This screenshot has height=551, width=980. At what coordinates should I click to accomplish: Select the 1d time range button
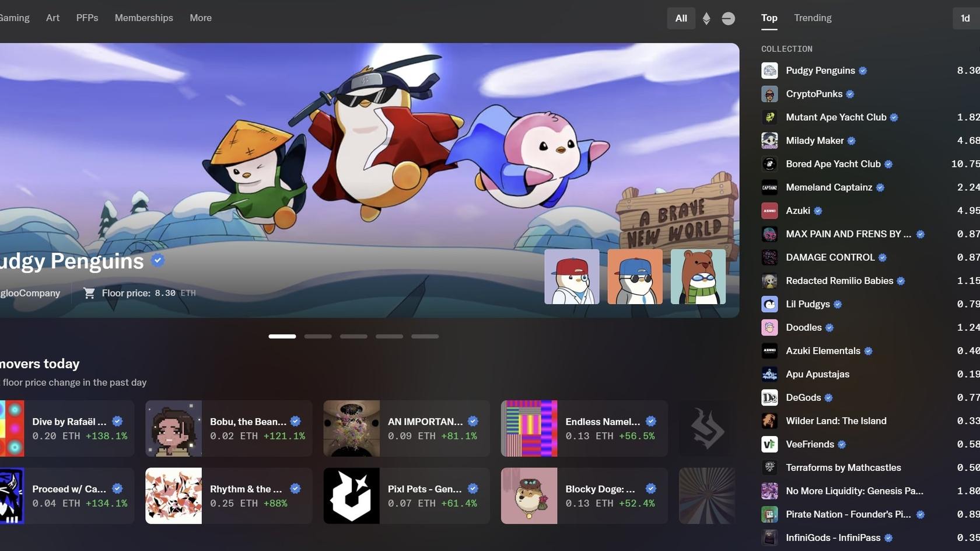coord(966,18)
